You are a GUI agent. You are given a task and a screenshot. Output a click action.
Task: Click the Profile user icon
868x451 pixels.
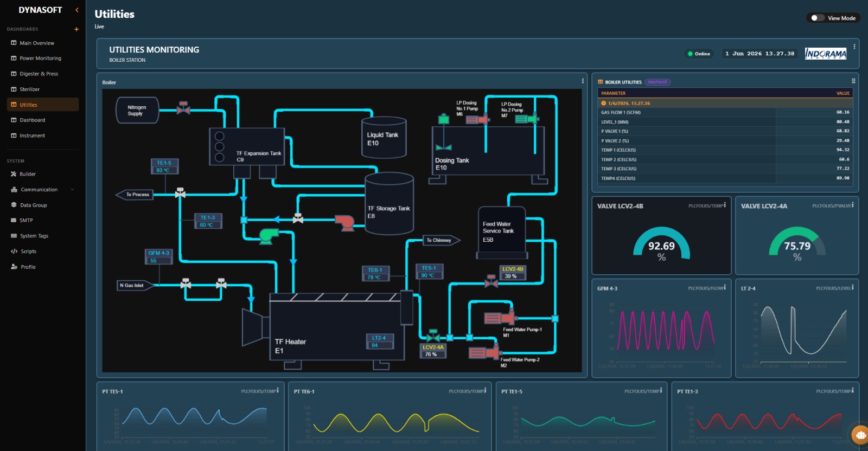(x=14, y=267)
